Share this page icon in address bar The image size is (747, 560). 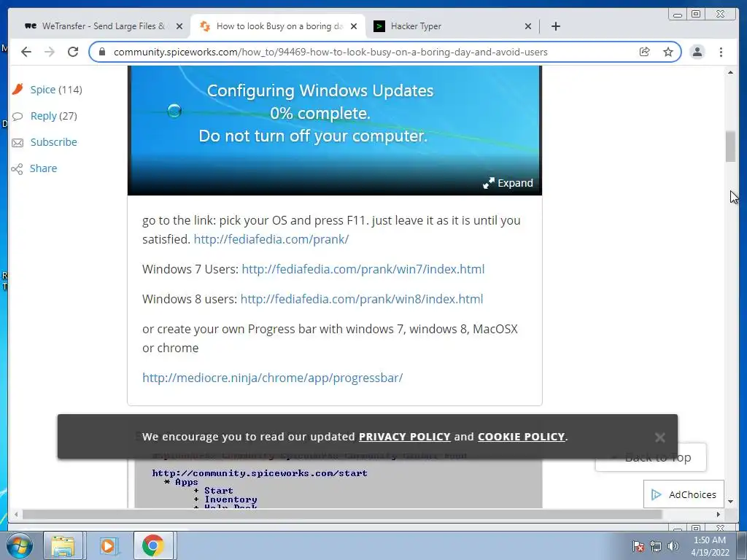tap(645, 52)
